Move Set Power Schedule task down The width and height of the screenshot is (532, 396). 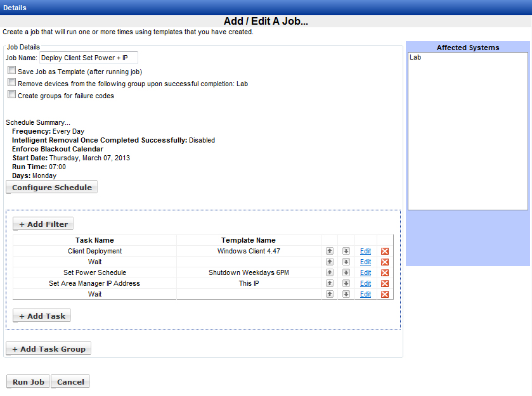346,273
